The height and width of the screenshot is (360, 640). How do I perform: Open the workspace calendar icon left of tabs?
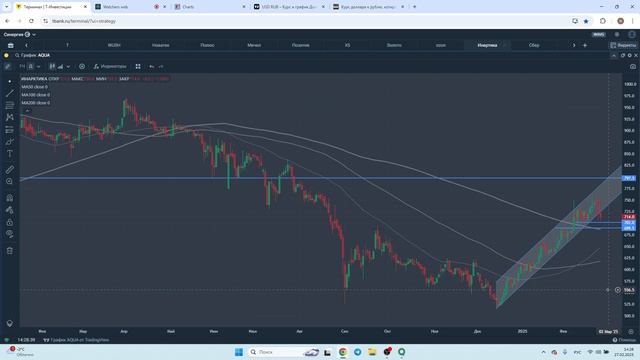click(x=11, y=45)
